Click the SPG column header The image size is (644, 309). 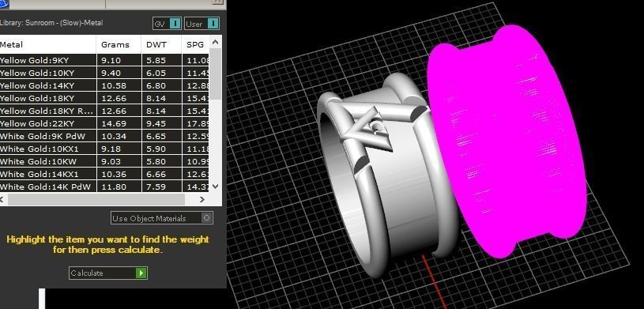pos(195,44)
